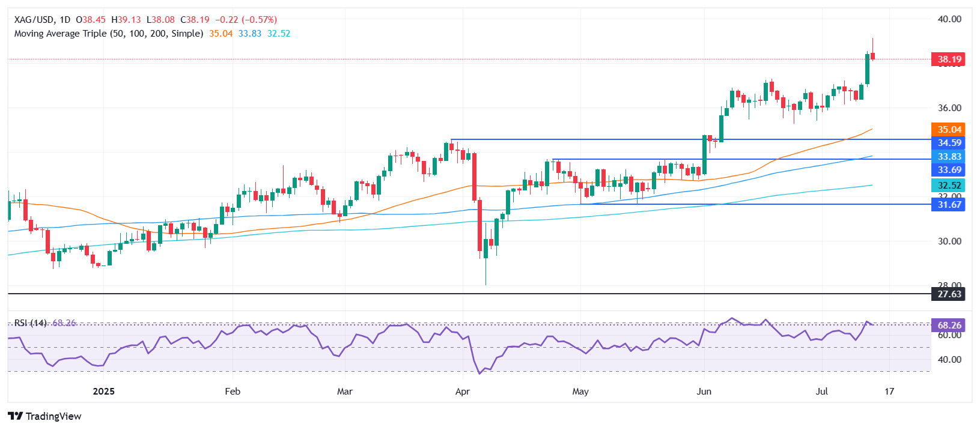
Task: Click the blue 34.59 price level tag
Action: coord(949,143)
